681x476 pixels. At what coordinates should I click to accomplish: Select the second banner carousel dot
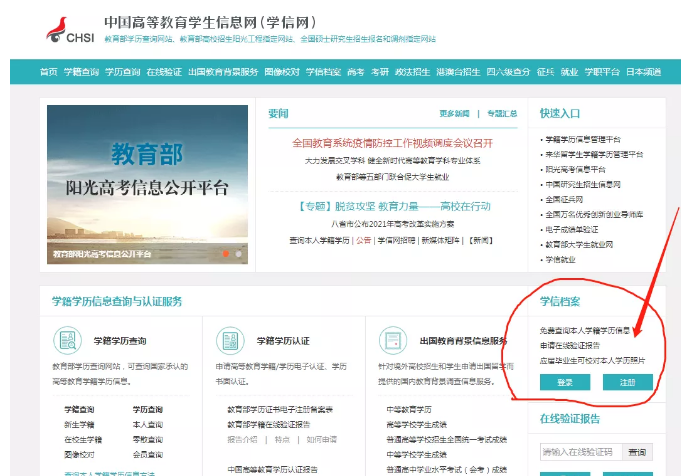[238, 254]
